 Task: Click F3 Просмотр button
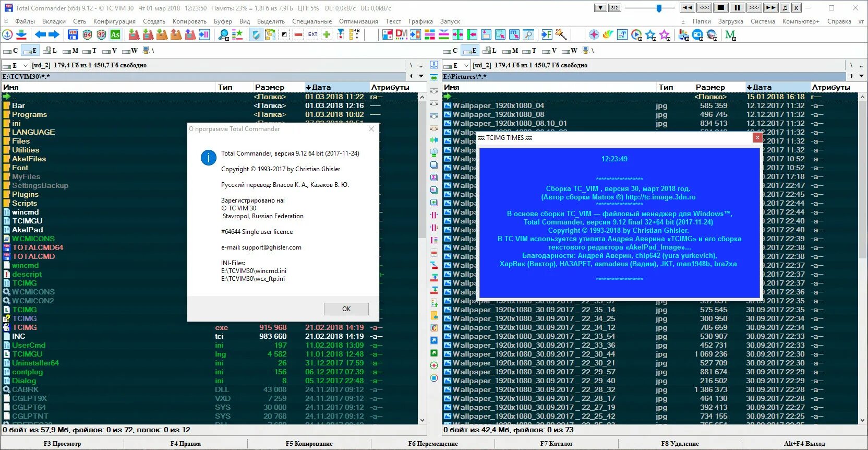click(62, 444)
